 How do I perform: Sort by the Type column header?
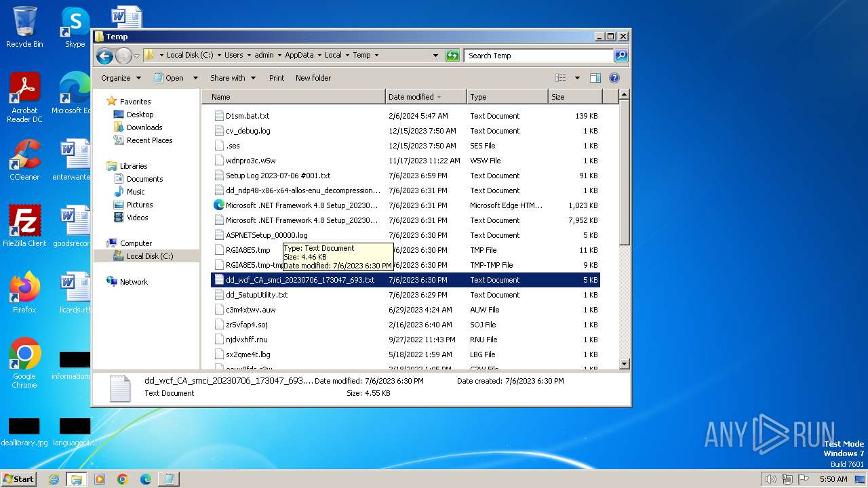[507, 97]
